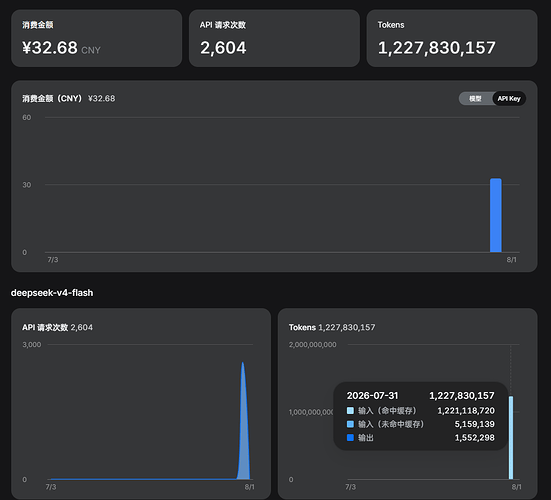Viewport: 551px width, 500px height.
Task: Click the 输入（未命中缓存）color swatch
Action: point(350,424)
